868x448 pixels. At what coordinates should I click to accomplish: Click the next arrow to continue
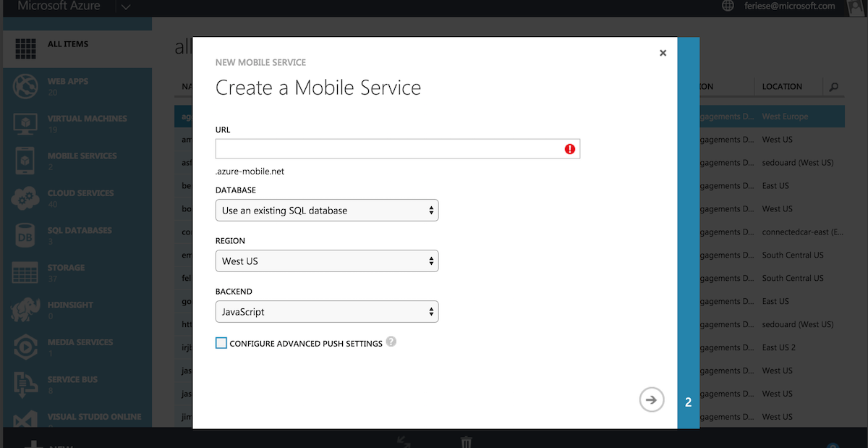coord(651,399)
